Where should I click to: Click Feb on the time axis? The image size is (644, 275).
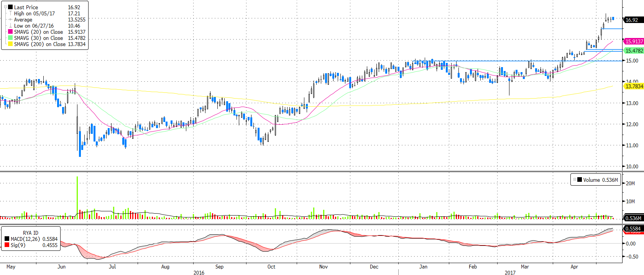(473, 267)
